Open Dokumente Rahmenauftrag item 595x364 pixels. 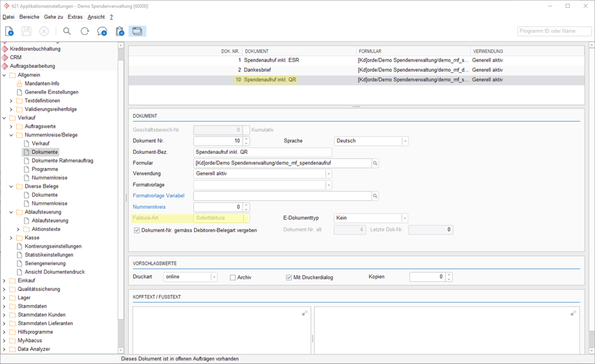pos(62,161)
